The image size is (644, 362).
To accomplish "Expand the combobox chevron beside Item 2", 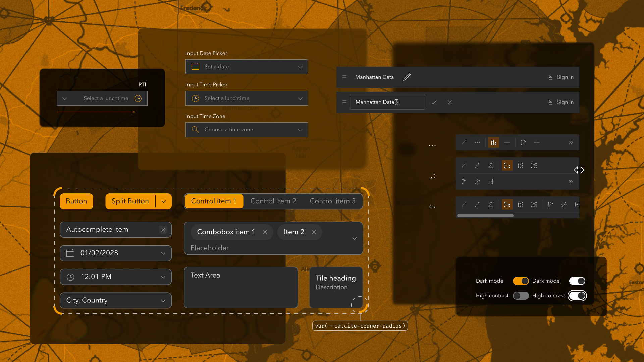I will click(x=355, y=238).
